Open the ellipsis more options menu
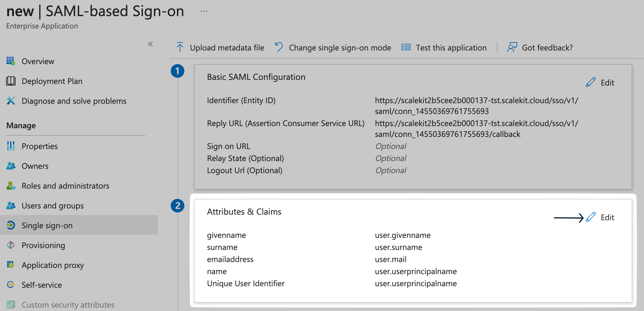Viewport: 644px width, 311px height. 204,11
